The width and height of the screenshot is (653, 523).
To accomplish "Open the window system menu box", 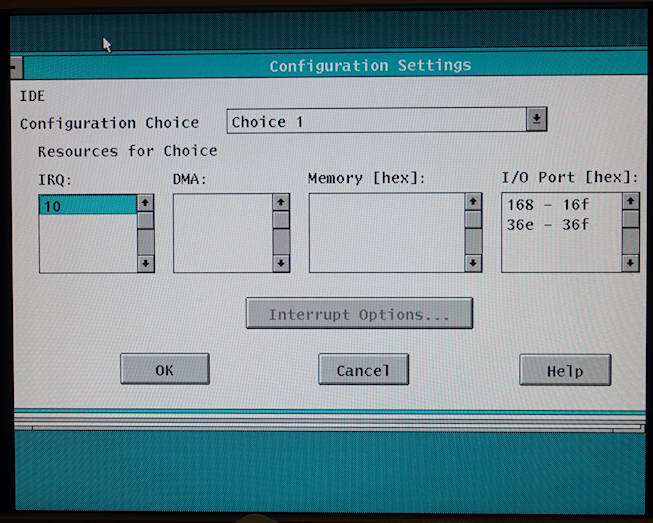I will point(16,67).
